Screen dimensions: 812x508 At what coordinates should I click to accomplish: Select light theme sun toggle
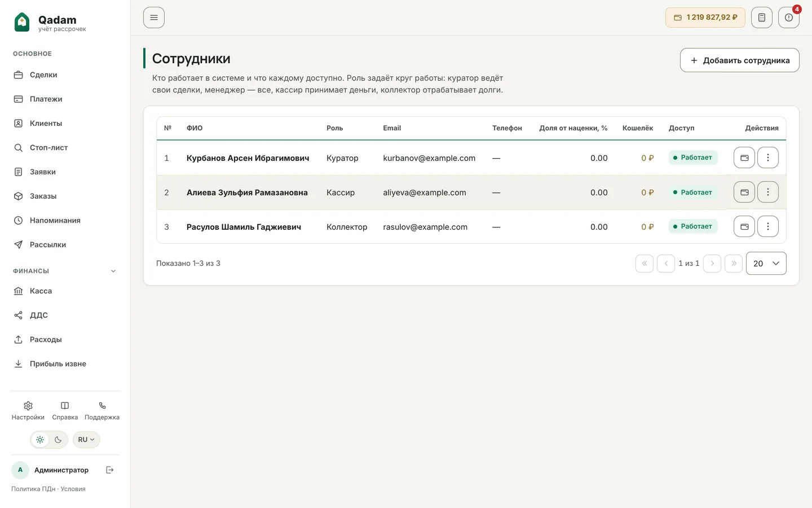pos(40,440)
